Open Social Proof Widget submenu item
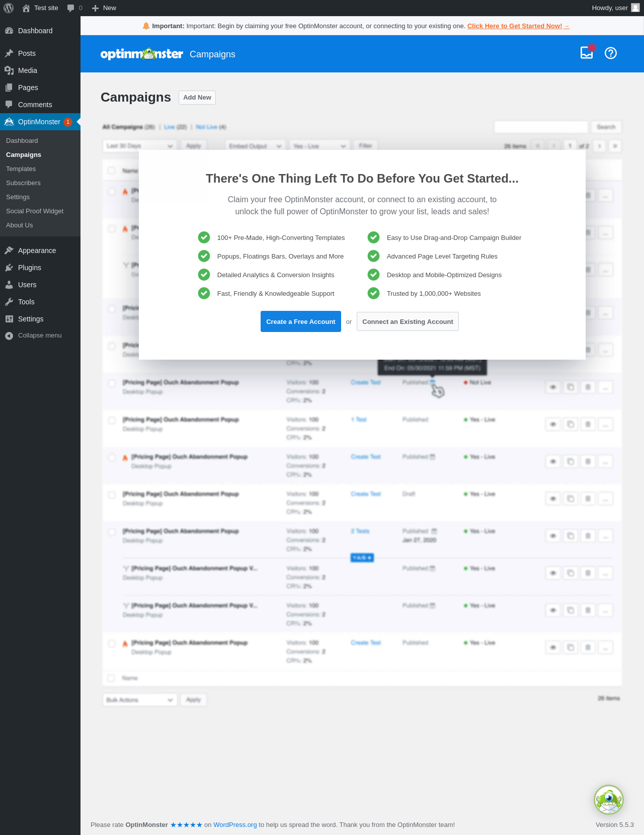Viewport: 644px width, 835px height. (35, 211)
